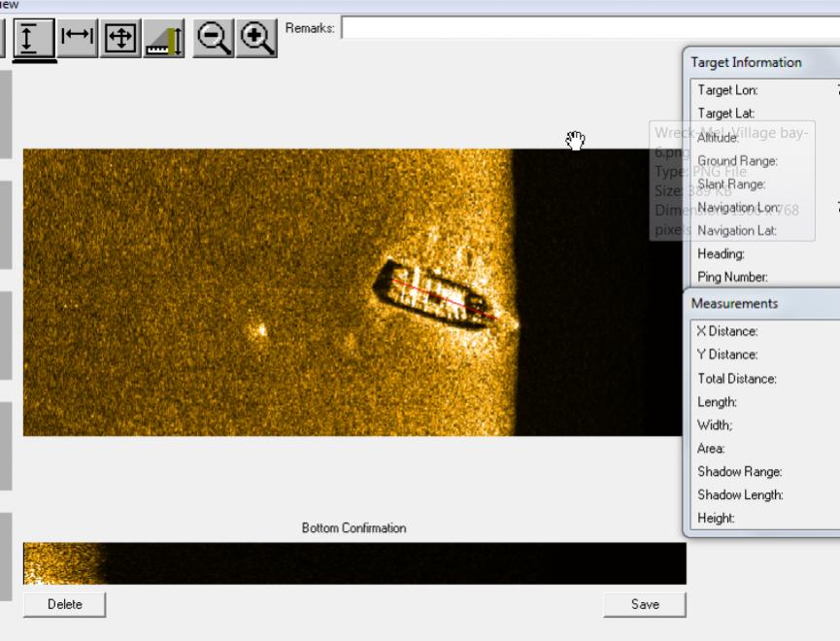The width and height of the screenshot is (840, 641).
Task: Select the vertical height measurement tool
Action: coord(35,38)
